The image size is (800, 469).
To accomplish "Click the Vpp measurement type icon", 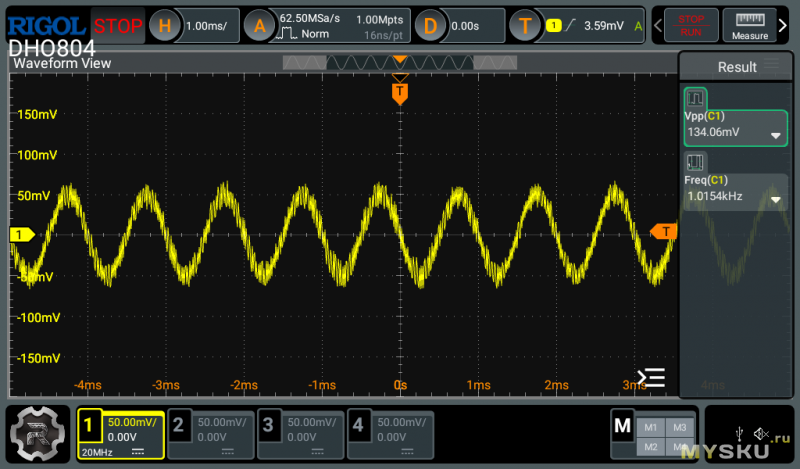I will coord(695,100).
